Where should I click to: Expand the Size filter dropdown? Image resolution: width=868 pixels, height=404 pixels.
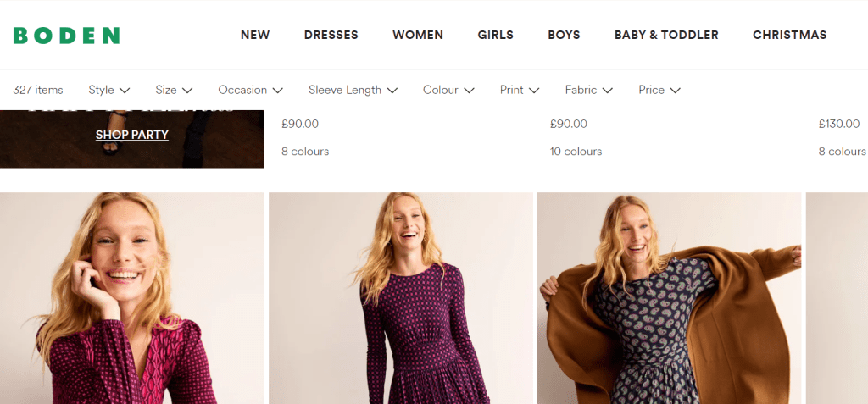[x=174, y=90]
